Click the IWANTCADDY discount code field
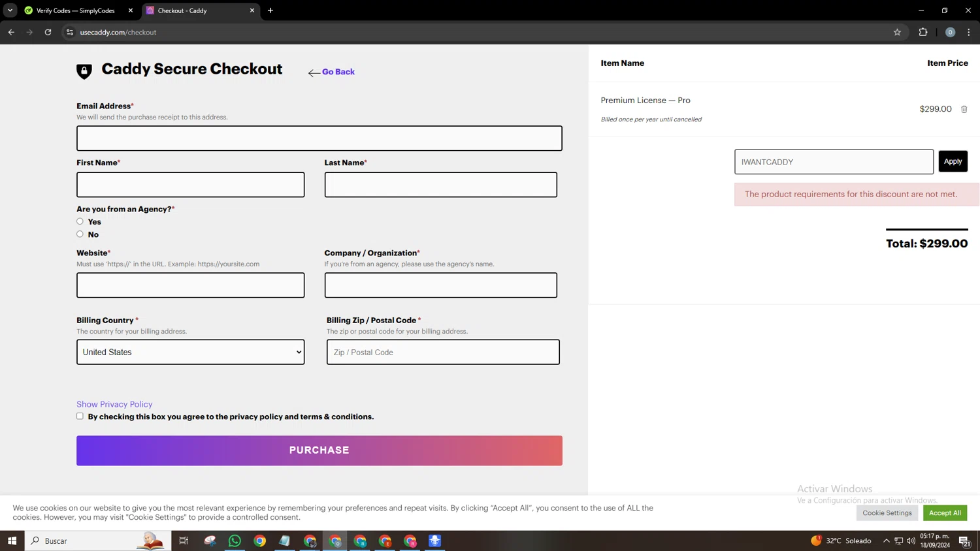Screen dimensions: 980x551 point(834,162)
